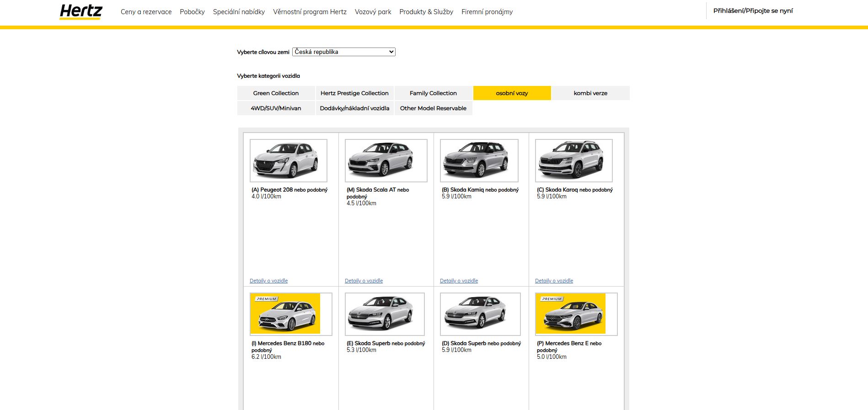Viewport: 868px width, 410px height.
Task: Select the Green Collection category tab
Action: [x=276, y=93]
